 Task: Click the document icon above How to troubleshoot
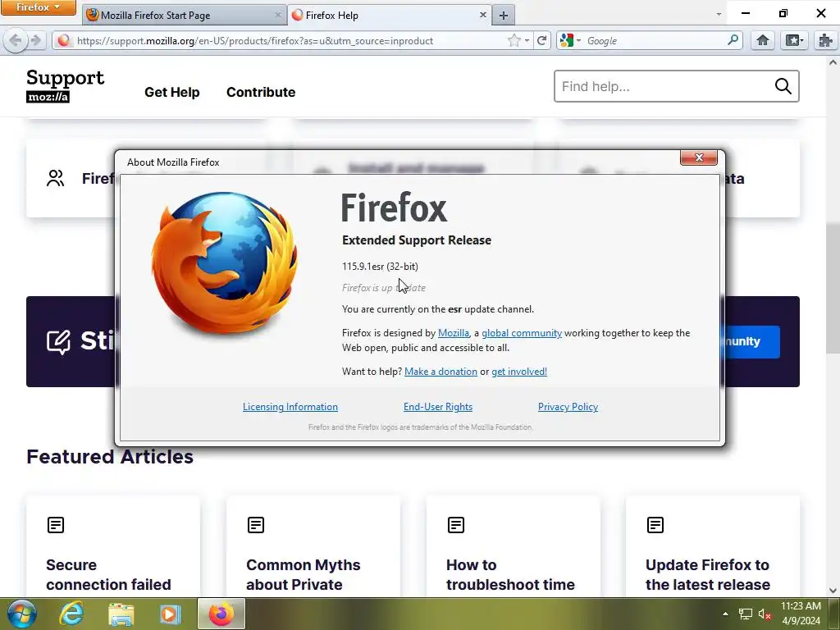[456, 525]
